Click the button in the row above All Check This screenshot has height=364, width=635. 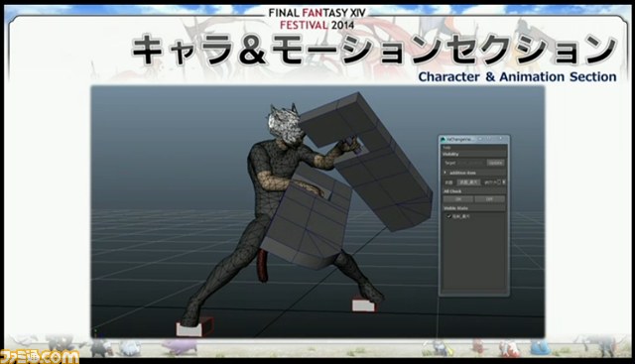coord(468,182)
